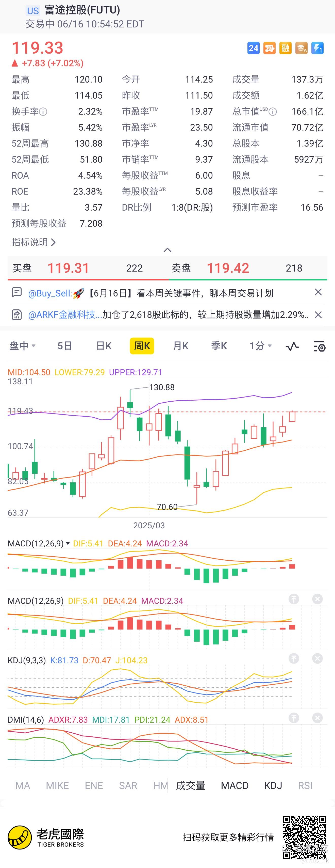Tap the bid/ask red-green ratio bar
The height and width of the screenshot is (868, 335).
tap(167, 279)
